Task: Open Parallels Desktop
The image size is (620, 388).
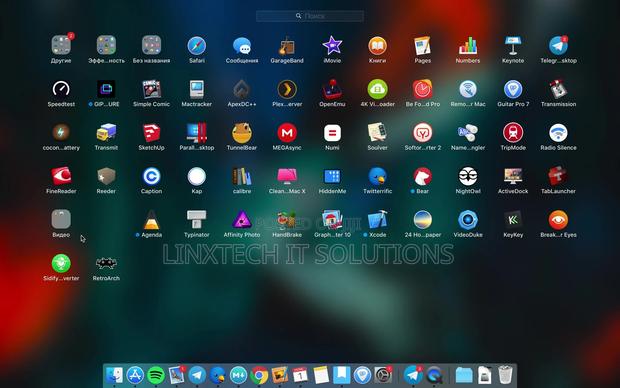Action: point(197,133)
